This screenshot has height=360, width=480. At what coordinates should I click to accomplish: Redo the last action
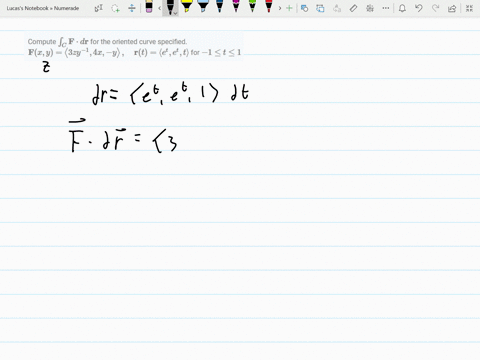[435, 8]
